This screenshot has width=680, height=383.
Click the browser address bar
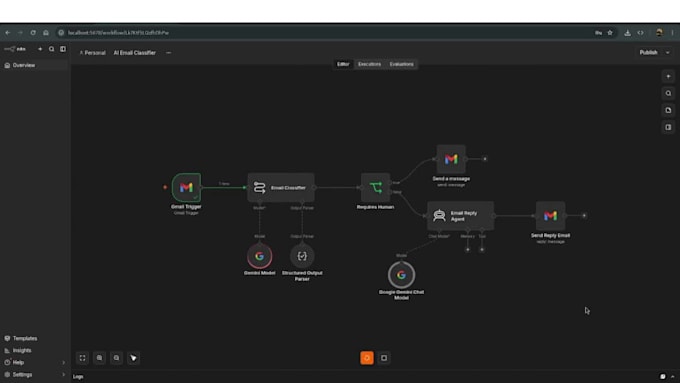point(325,33)
